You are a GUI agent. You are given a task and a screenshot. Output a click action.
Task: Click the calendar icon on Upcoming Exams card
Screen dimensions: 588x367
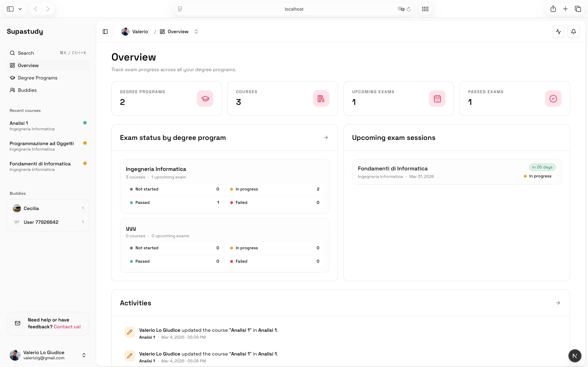(437, 98)
